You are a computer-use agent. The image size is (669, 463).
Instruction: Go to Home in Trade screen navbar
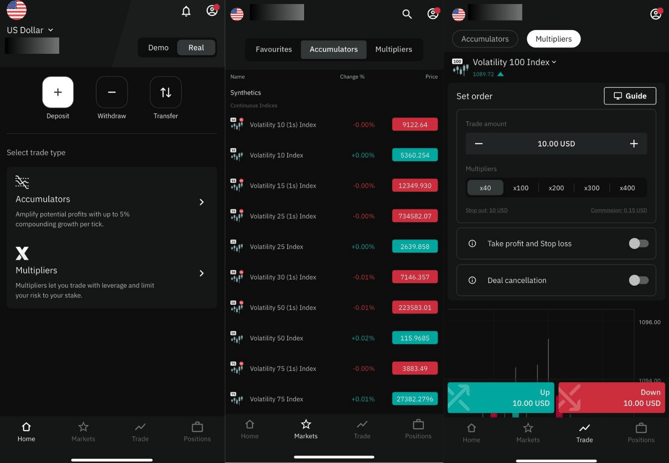471,432
